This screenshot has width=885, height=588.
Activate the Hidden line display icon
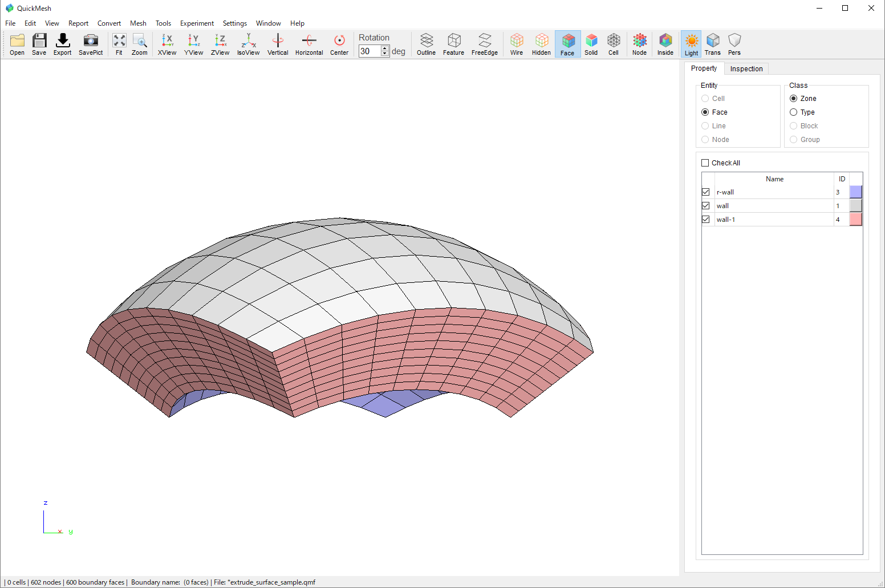pyautogui.click(x=541, y=44)
